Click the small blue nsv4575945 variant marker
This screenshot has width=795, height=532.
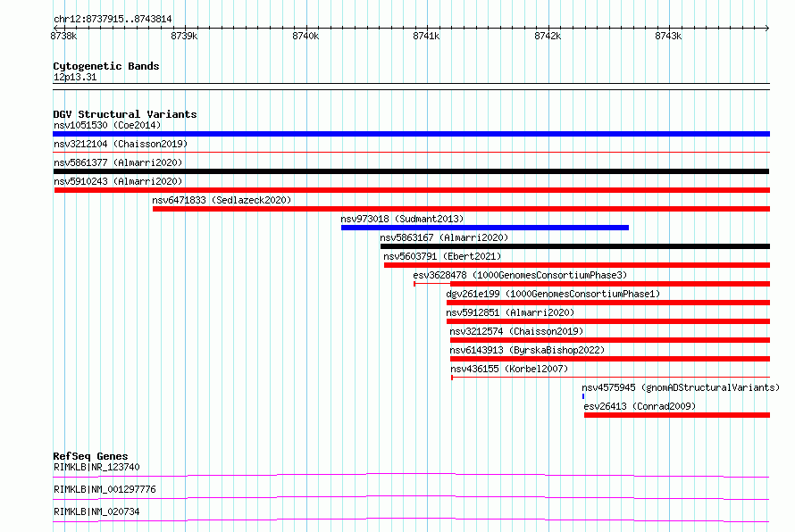pyautogui.click(x=583, y=396)
